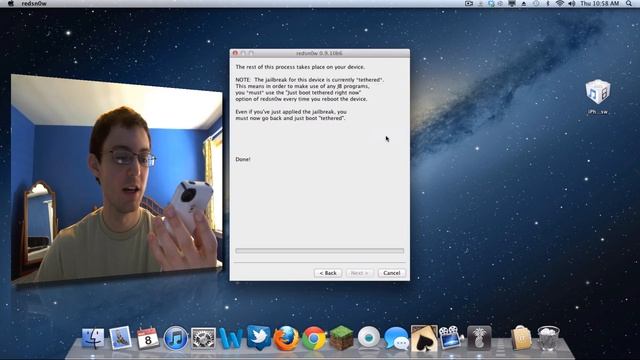
Task: Click the screen recording menu bar icon
Action: point(469,3)
